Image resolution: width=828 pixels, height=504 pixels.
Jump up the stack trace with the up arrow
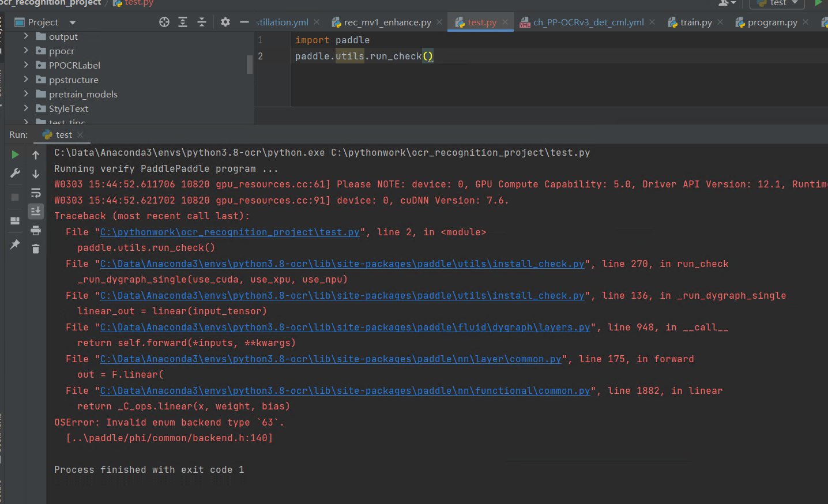coord(36,155)
